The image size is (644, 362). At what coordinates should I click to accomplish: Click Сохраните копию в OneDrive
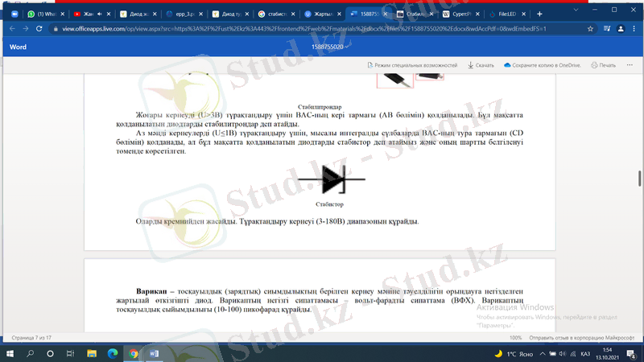(x=542, y=65)
